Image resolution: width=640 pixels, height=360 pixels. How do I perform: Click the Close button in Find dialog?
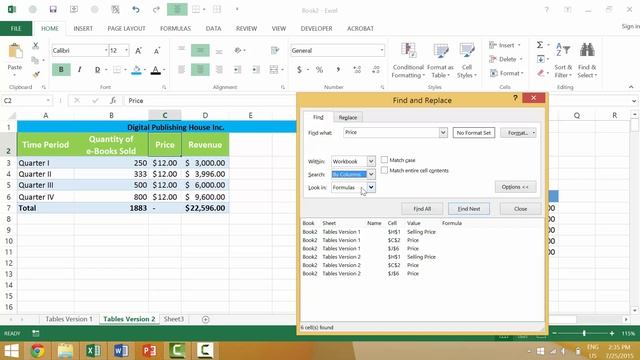(520, 209)
